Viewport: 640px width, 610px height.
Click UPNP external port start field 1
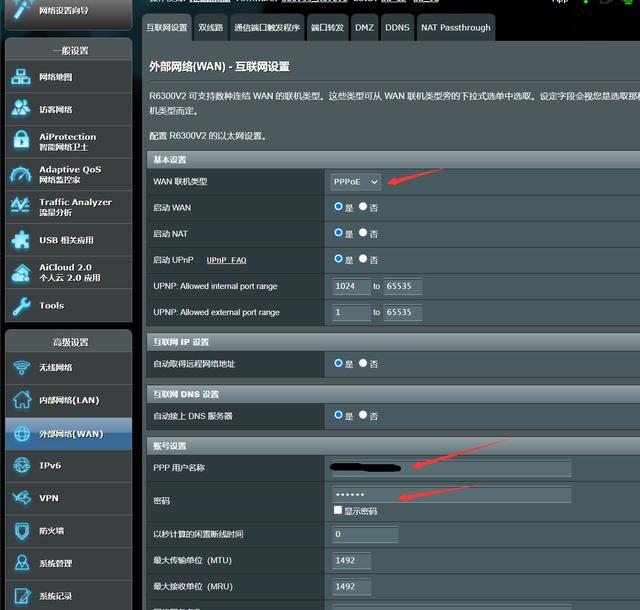(x=351, y=312)
